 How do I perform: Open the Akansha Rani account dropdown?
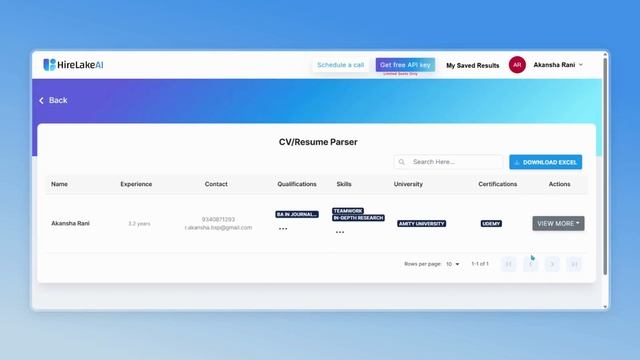558,65
